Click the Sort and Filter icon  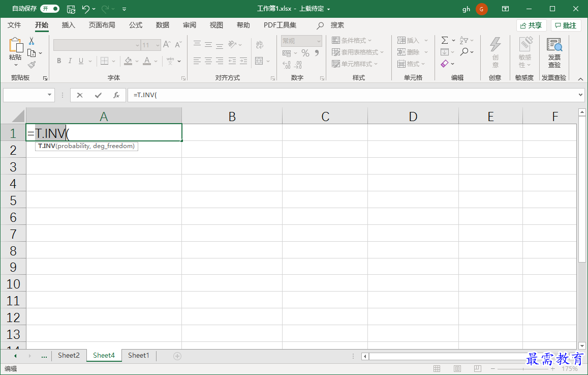click(464, 40)
